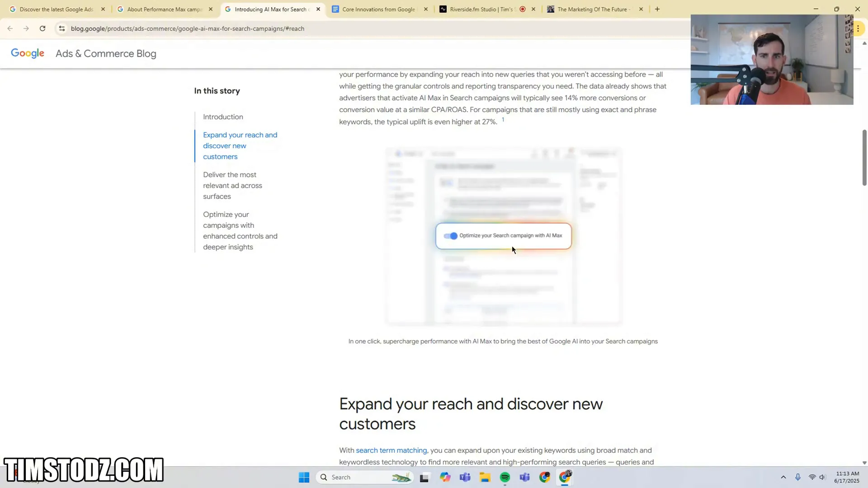Viewport: 868px width, 488px height.
Task: Open Task View from taskbar
Action: tap(424, 477)
